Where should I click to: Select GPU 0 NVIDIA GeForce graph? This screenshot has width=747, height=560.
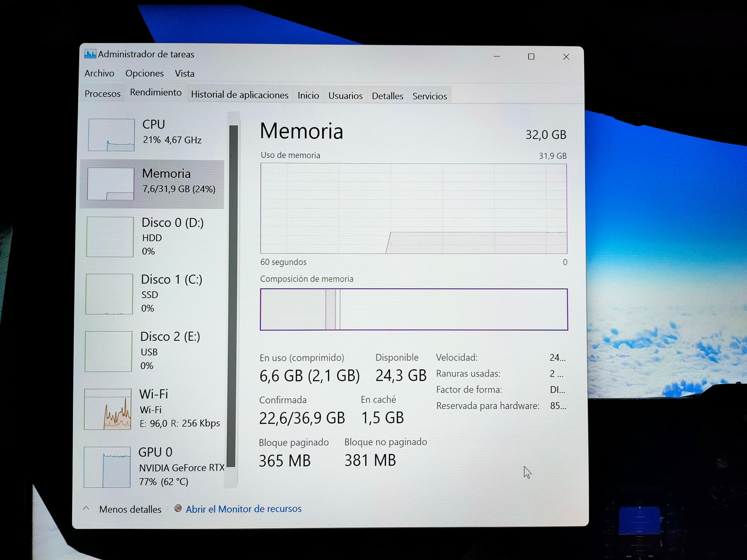coord(107,467)
